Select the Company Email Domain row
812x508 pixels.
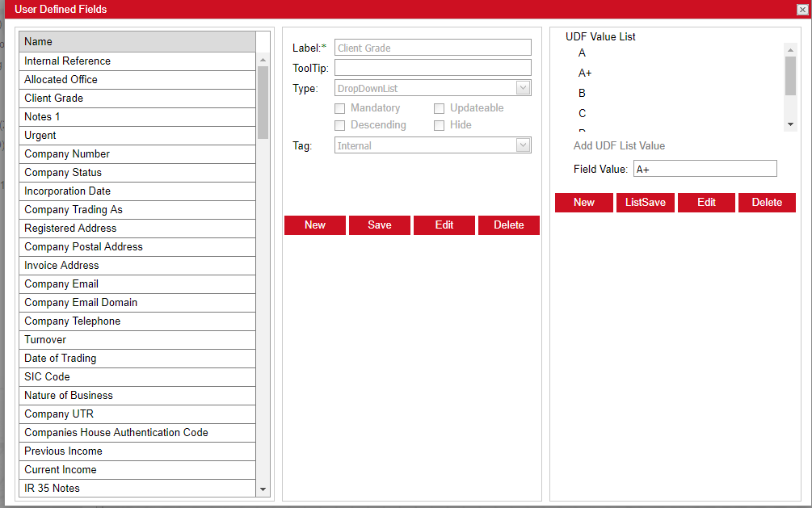(x=137, y=303)
